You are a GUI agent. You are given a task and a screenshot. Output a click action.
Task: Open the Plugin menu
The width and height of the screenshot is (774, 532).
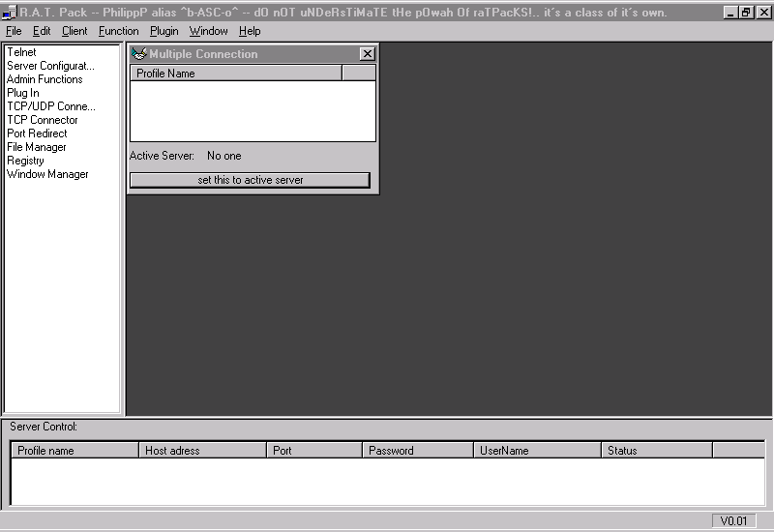pos(164,31)
